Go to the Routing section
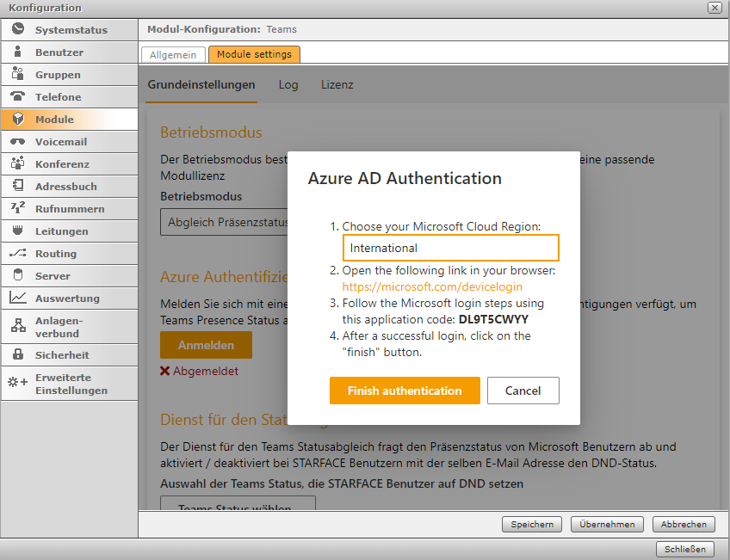 pos(70,254)
